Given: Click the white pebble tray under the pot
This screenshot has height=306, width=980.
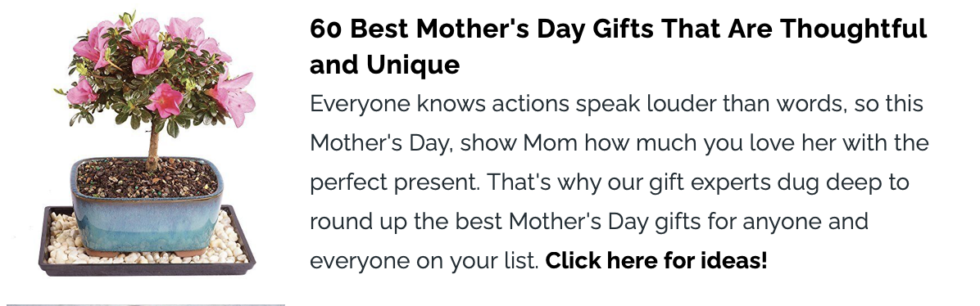Looking at the screenshot, I should coord(146,241).
